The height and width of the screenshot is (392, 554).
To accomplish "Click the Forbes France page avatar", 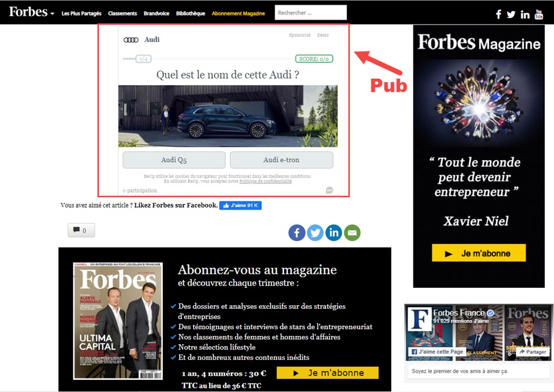I will tap(419, 319).
